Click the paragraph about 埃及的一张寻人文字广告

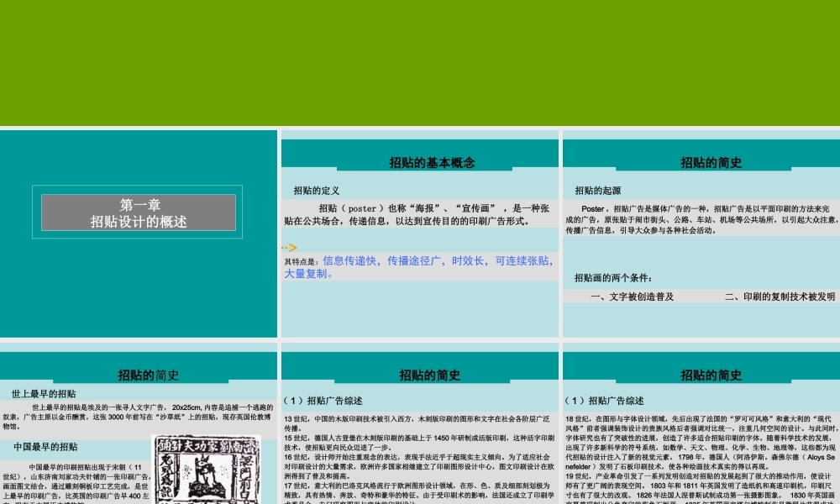coord(139,417)
